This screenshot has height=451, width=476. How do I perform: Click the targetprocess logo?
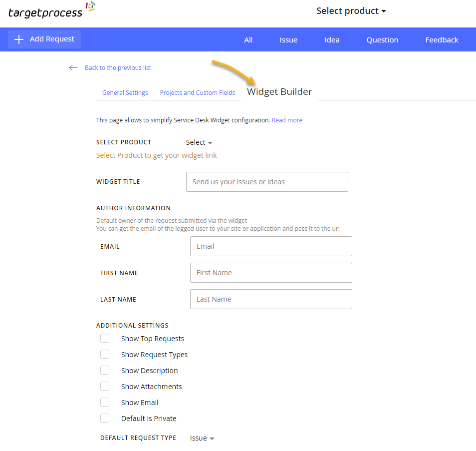[52, 10]
